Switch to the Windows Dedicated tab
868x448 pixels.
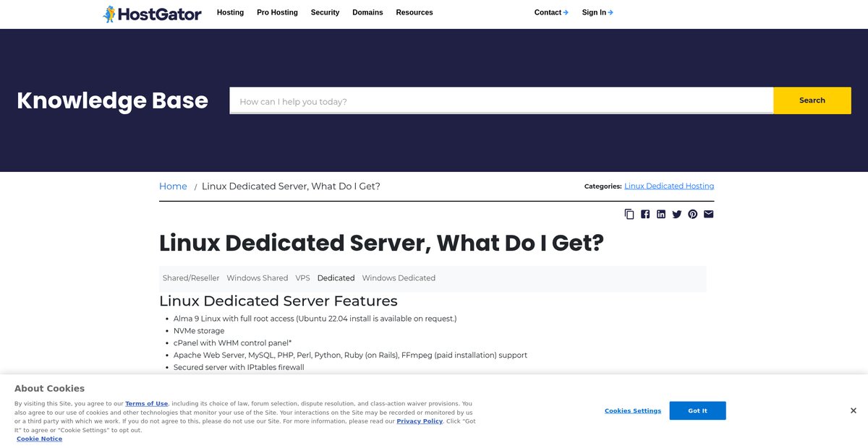tap(399, 278)
